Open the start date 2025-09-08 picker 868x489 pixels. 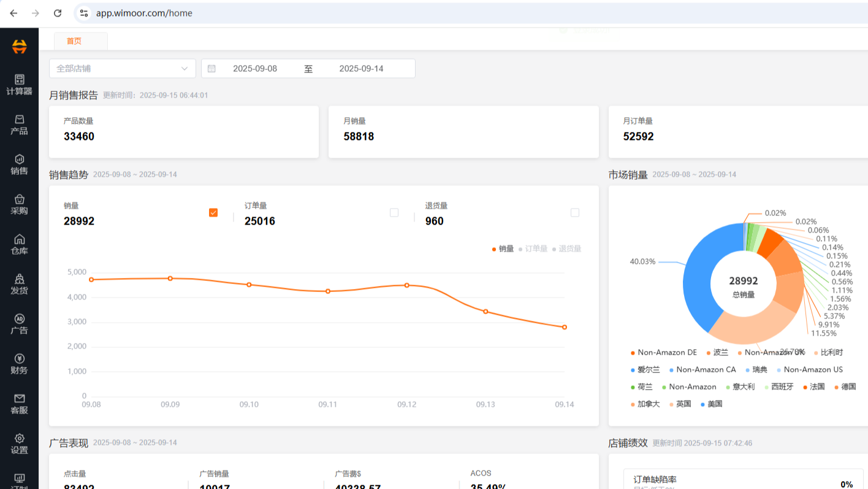(x=256, y=68)
